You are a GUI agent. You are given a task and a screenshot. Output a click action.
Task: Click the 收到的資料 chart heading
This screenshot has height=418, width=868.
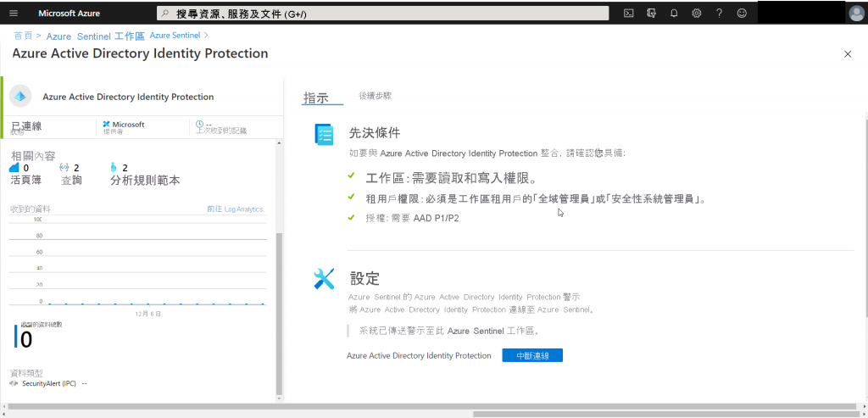(31, 209)
